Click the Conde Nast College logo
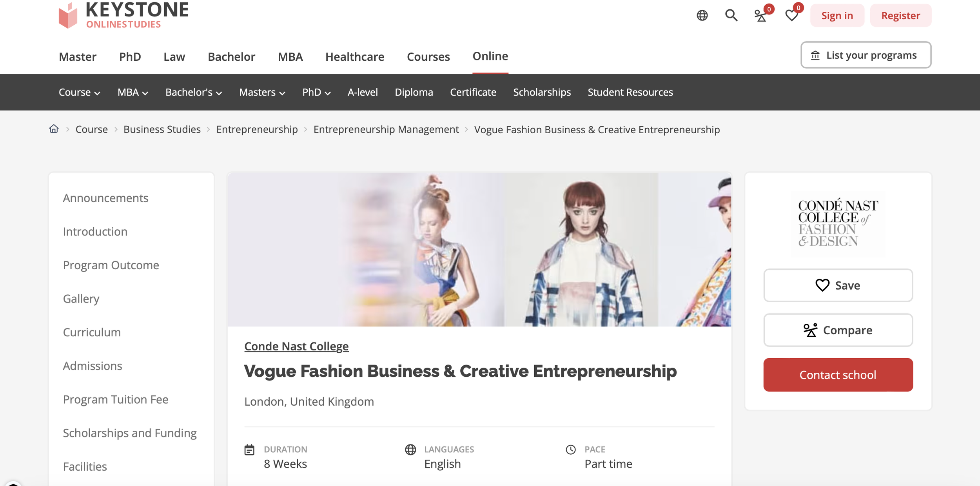This screenshot has height=486, width=980. coord(838,224)
